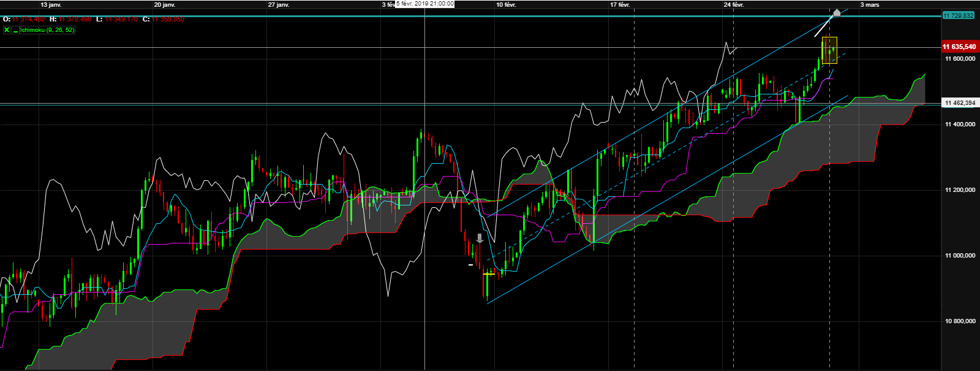The height and width of the screenshot is (371, 980).
Task: Click the 11 600,000 price axis label
Action: point(960,59)
